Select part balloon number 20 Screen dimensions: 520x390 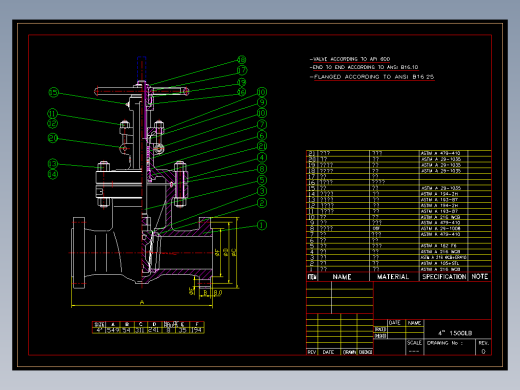coord(53,138)
